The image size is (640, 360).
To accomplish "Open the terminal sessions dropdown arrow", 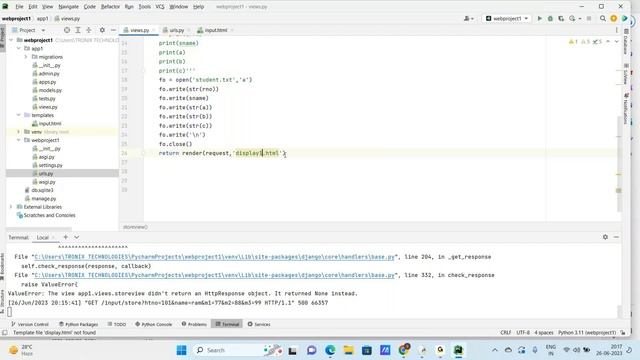I will point(76,237).
